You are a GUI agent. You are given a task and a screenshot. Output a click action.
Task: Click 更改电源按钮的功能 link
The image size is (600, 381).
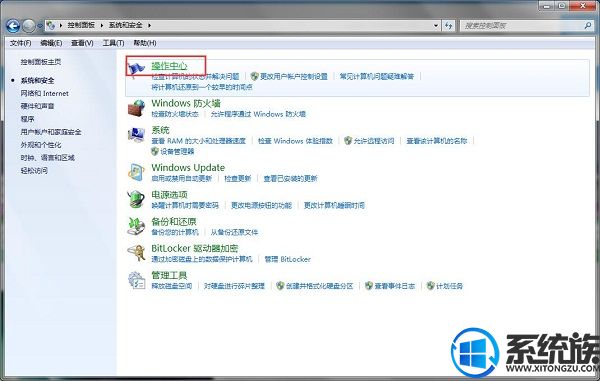[x=261, y=205]
